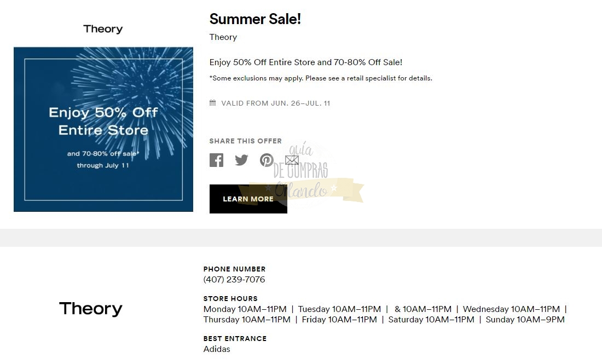This screenshot has height=364, width=602.
Task: Click the exclusions disclaimer text
Action: click(321, 78)
